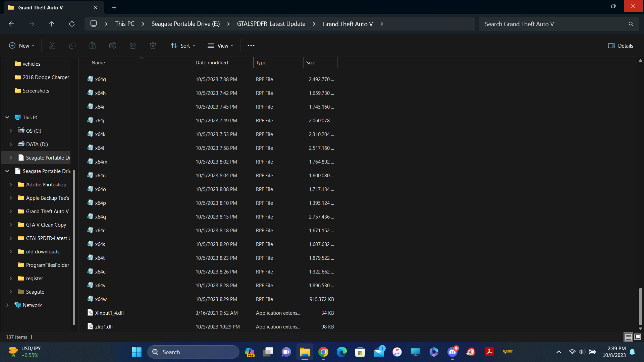Switch to details list view in status bar
This screenshot has height=362, width=644.
(x=628, y=337)
